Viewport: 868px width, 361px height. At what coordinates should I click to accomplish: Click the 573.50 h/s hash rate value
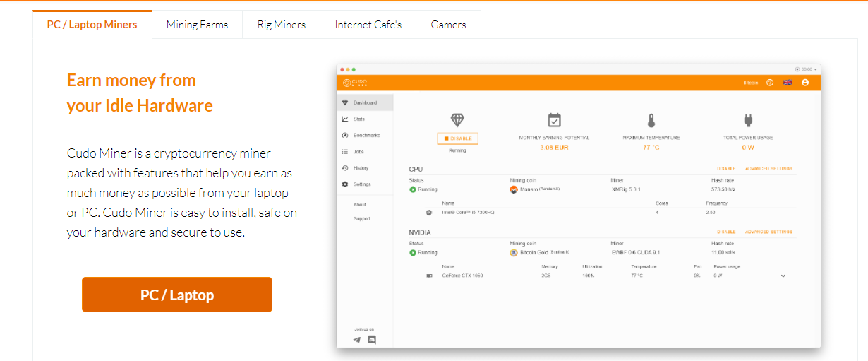click(725, 189)
